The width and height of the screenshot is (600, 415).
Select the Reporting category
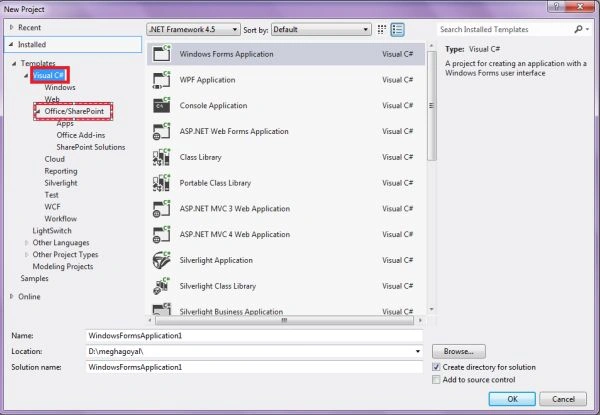(61, 171)
